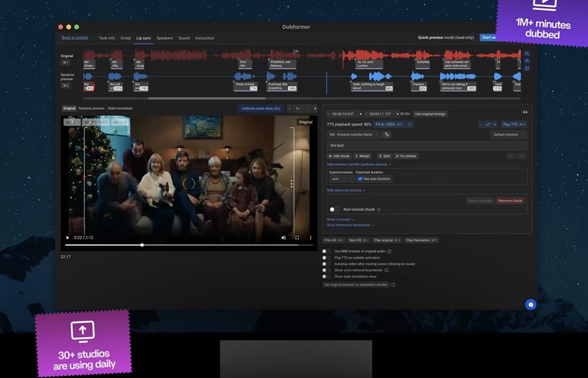Select the Dynamic preview tab
Image resolution: width=588 pixels, height=378 pixels.
click(x=91, y=108)
